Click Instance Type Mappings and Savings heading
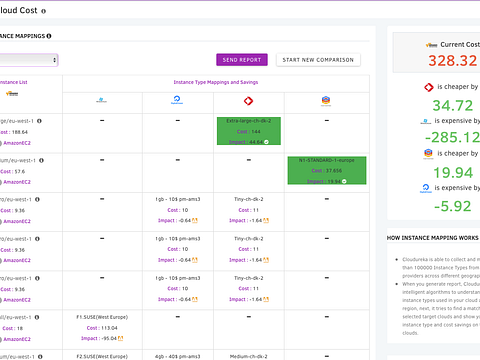The width and height of the screenshot is (480, 360). (x=216, y=82)
